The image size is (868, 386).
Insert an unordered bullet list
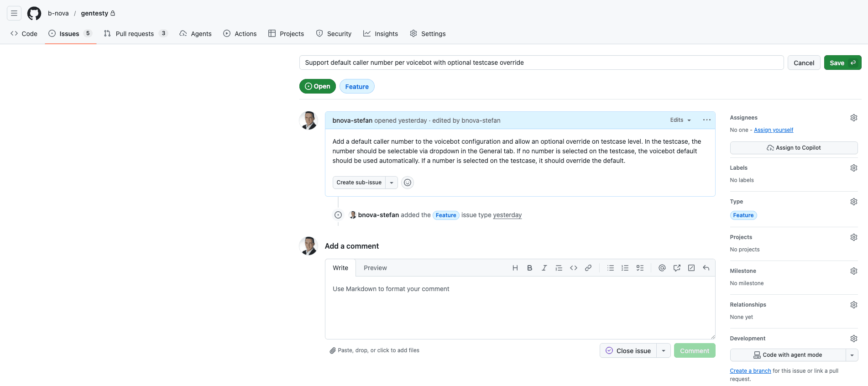click(611, 268)
